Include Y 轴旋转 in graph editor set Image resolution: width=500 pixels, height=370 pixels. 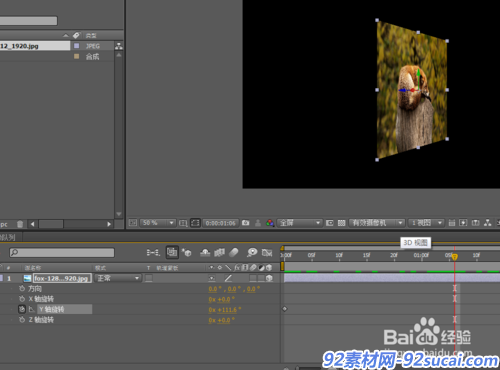[x=31, y=309]
